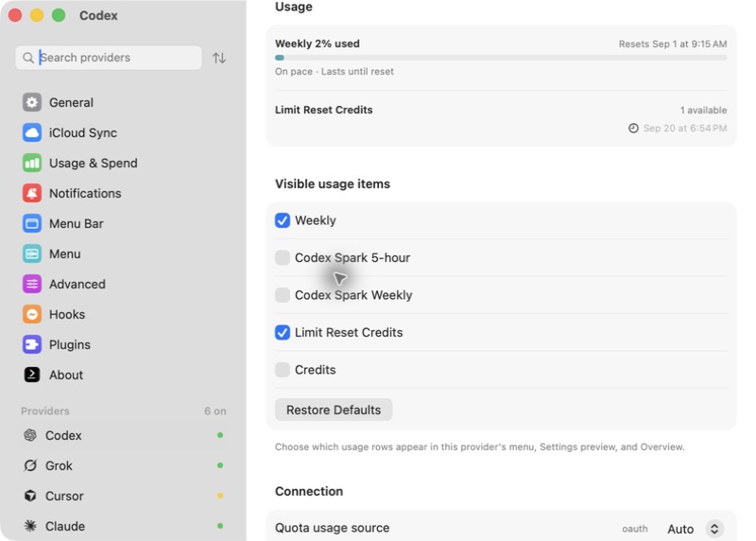
Task: Select the Usage & Spend chart icon
Action: click(32, 163)
